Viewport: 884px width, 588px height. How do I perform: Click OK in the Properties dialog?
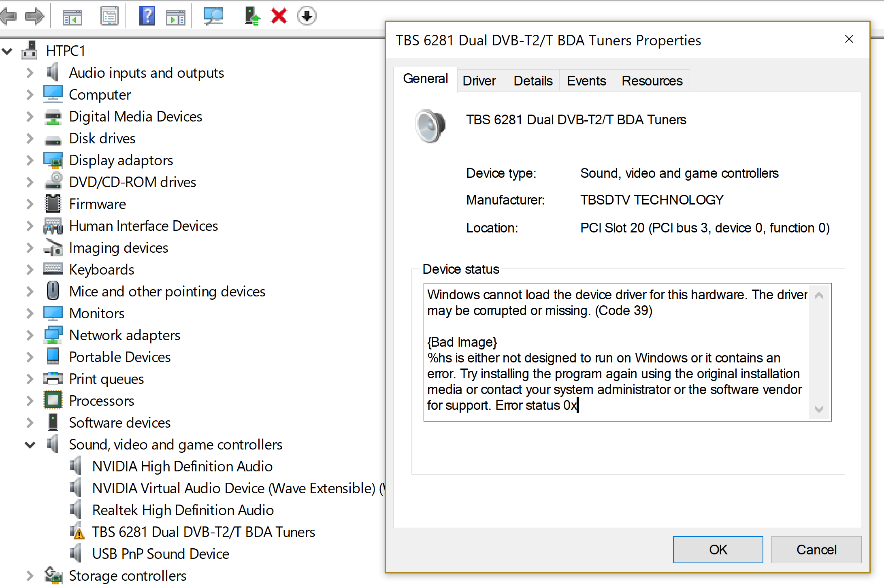(x=718, y=550)
